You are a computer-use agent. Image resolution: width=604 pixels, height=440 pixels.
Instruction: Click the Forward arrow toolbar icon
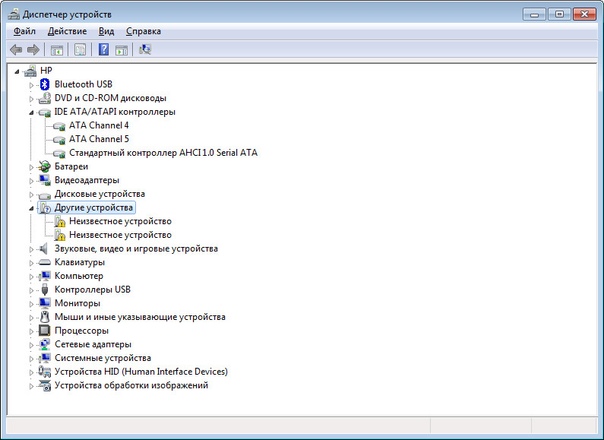pyautogui.click(x=33, y=50)
